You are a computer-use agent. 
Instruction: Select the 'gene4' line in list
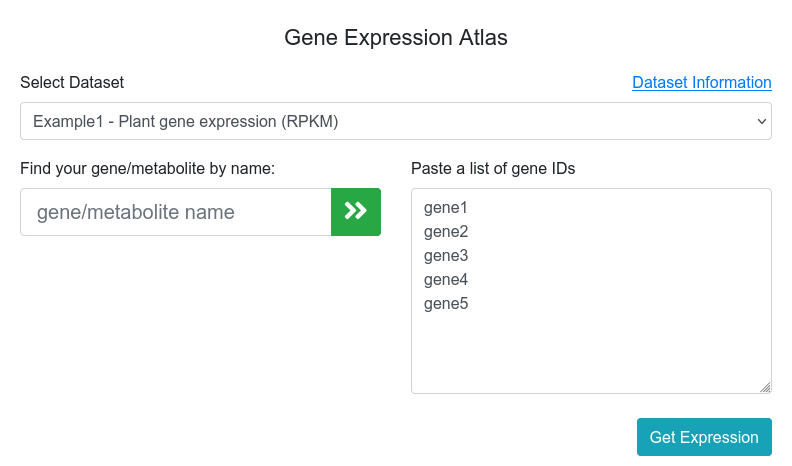pos(446,280)
